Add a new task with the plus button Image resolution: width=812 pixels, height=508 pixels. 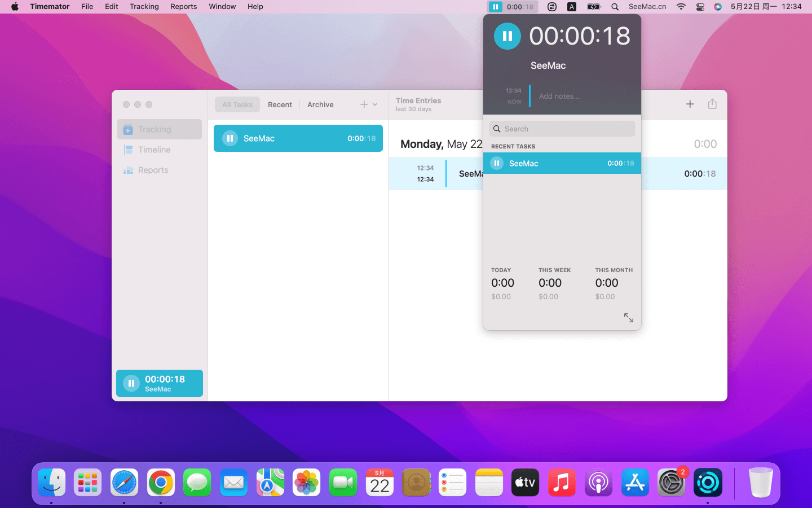coord(364,104)
